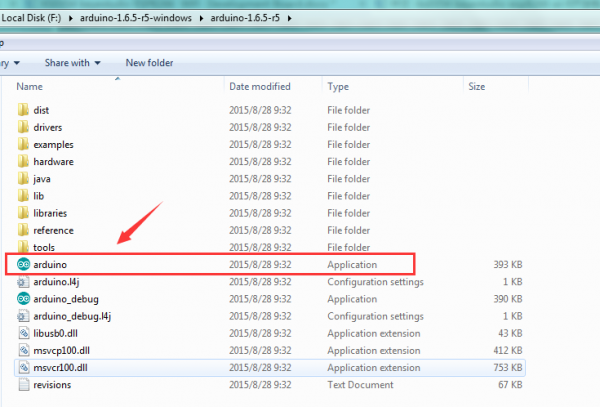Select the 'java' folder name

coord(42,179)
